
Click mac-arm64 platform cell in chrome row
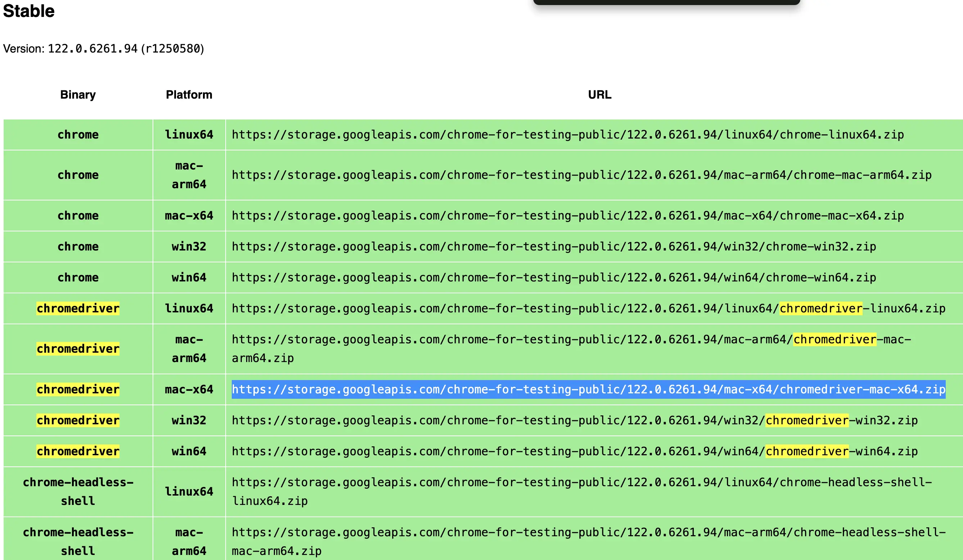(189, 175)
